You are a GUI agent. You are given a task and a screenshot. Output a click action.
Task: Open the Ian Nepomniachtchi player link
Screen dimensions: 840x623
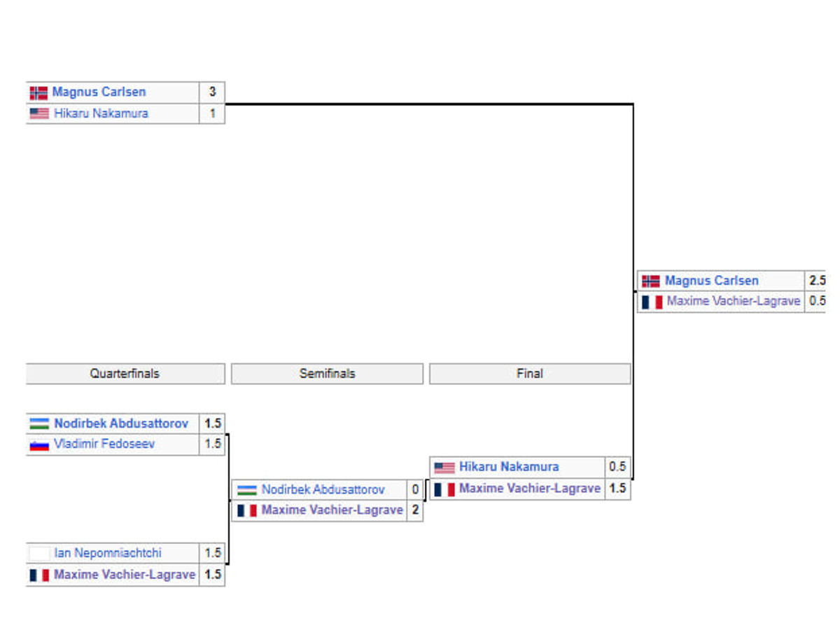click(108, 553)
